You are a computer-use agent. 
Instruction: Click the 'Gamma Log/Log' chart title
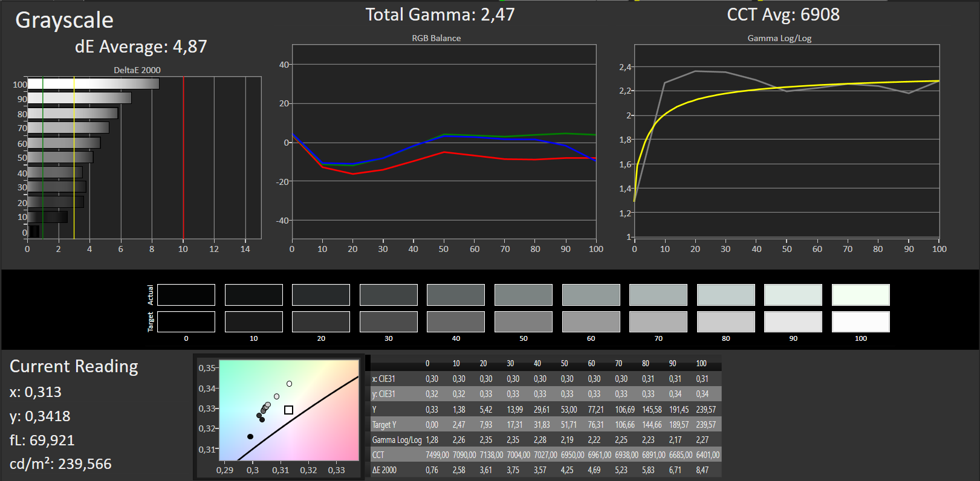point(779,38)
